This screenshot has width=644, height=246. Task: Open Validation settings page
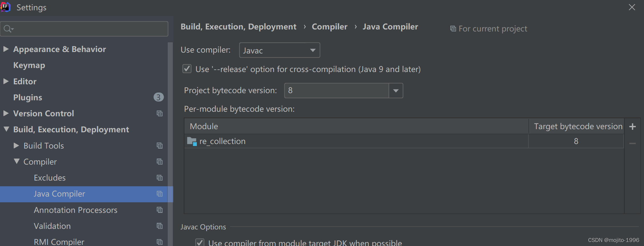coord(52,226)
